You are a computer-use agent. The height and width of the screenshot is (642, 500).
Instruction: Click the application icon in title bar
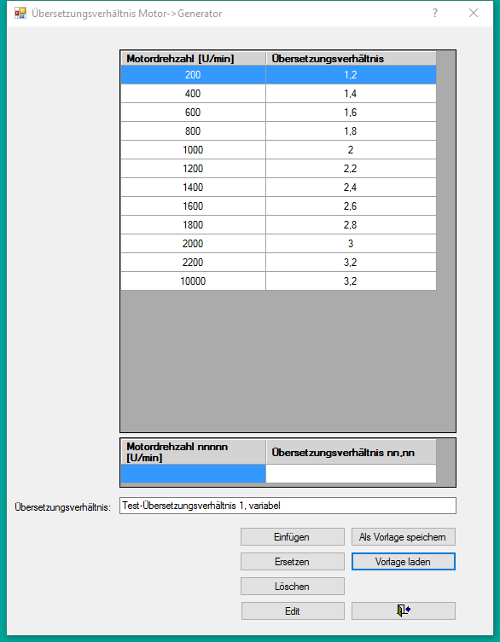[x=20, y=13]
